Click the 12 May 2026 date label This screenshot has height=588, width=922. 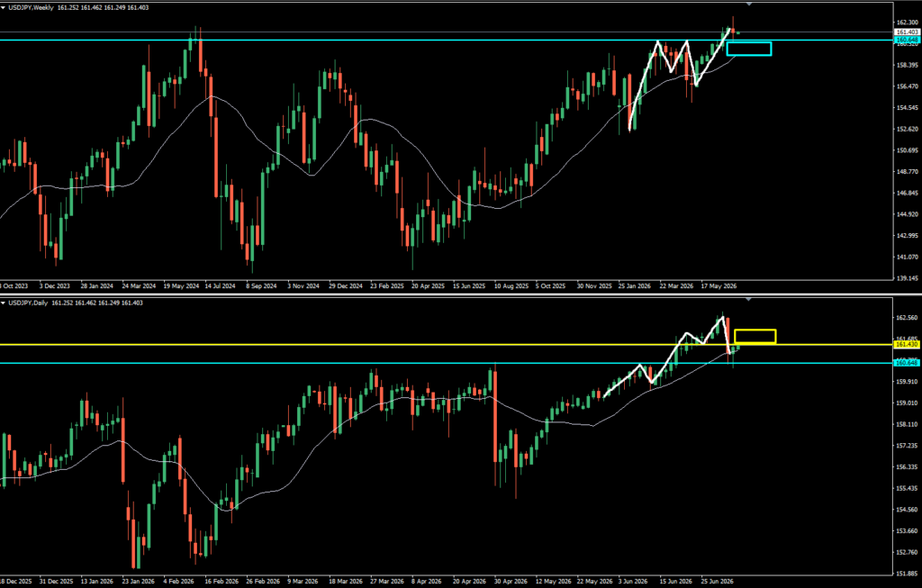click(554, 582)
